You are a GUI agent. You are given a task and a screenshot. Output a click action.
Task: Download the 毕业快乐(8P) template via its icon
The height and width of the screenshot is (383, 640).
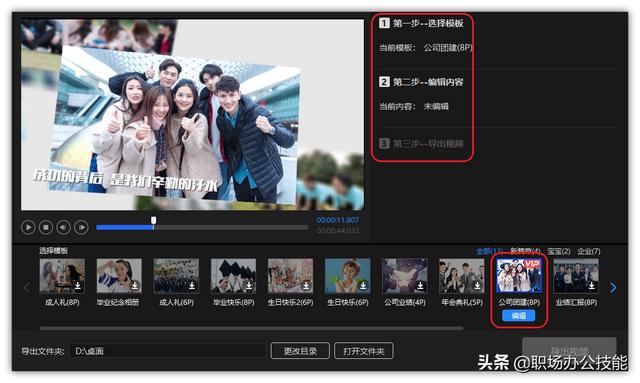[x=249, y=286]
